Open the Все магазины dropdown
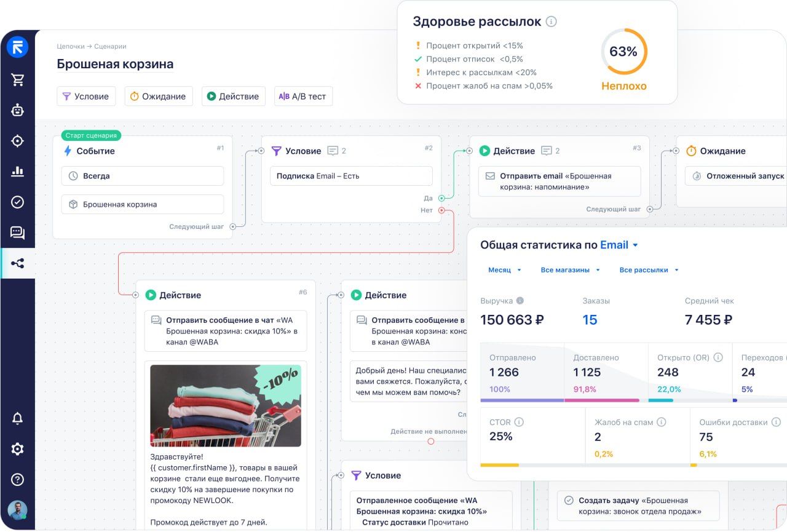This screenshot has height=532, width=787. tap(570, 269)
